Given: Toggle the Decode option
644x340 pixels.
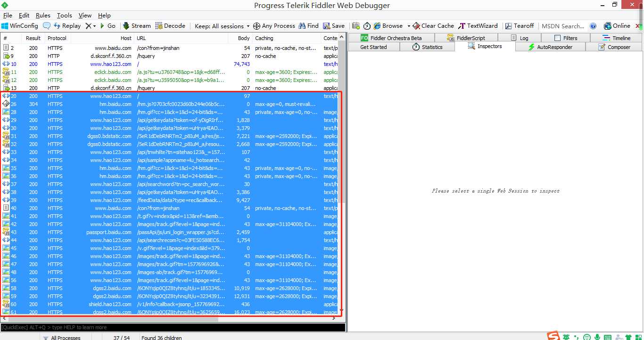Looking at the screenshot, I should pyautogui.click(x=170, y=26).
